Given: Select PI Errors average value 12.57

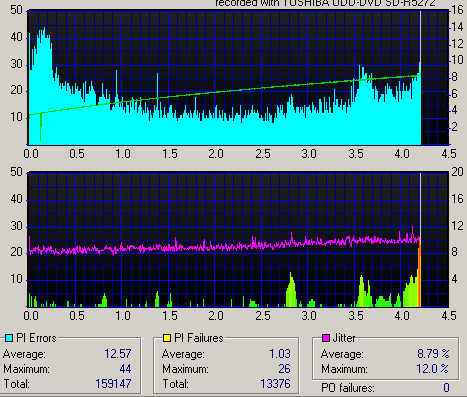Looking at the screenshot, I should coord(118,354).
